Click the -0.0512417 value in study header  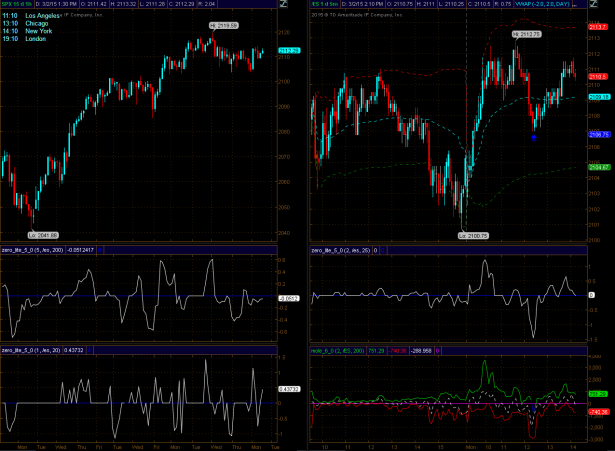coord(80,250)
